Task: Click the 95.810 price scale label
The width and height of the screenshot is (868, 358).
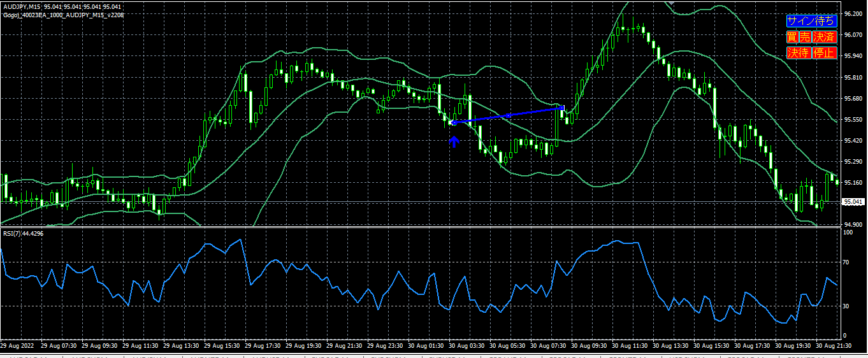Action: (x=853, y=77)
